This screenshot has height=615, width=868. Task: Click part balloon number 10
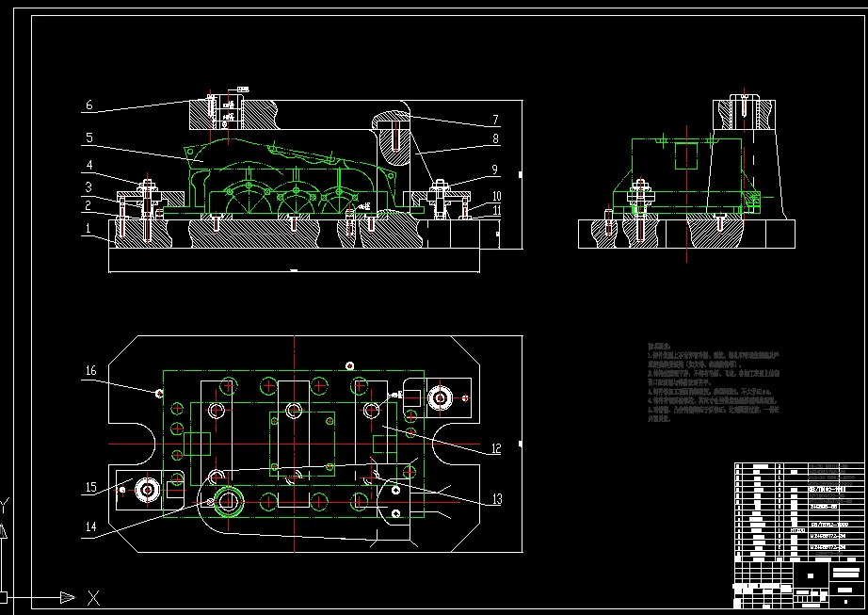tap(496, 196)
